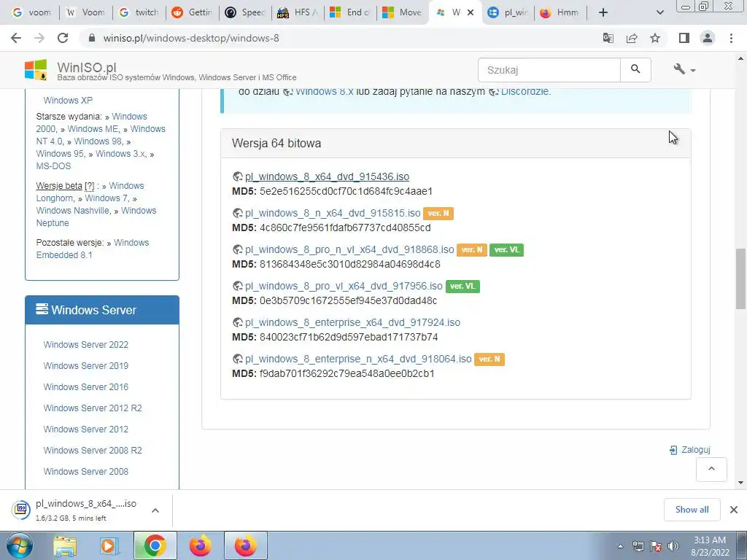Open the downloading ISO file icon

pos(20,510)
